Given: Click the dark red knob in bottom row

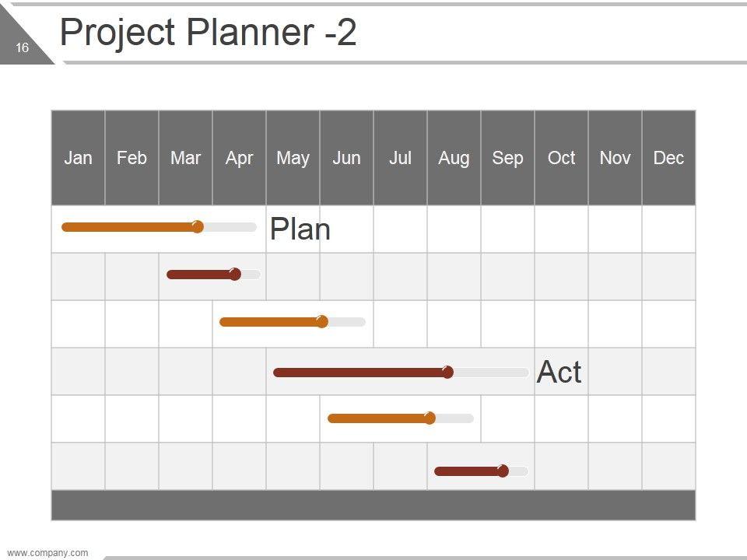Looking at the screenshot, I should (x=503, y=471).
